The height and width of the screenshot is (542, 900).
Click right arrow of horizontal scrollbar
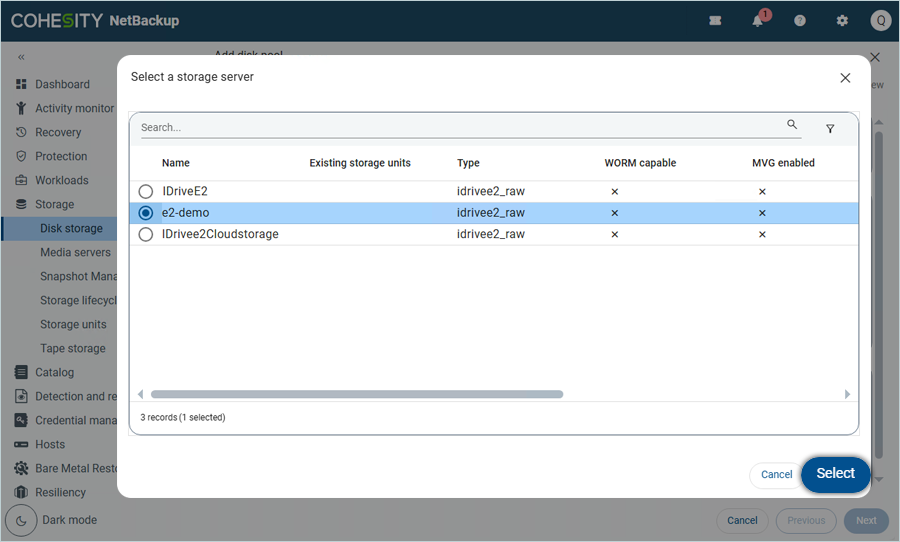pyautogui.click(x=847, y=394)
